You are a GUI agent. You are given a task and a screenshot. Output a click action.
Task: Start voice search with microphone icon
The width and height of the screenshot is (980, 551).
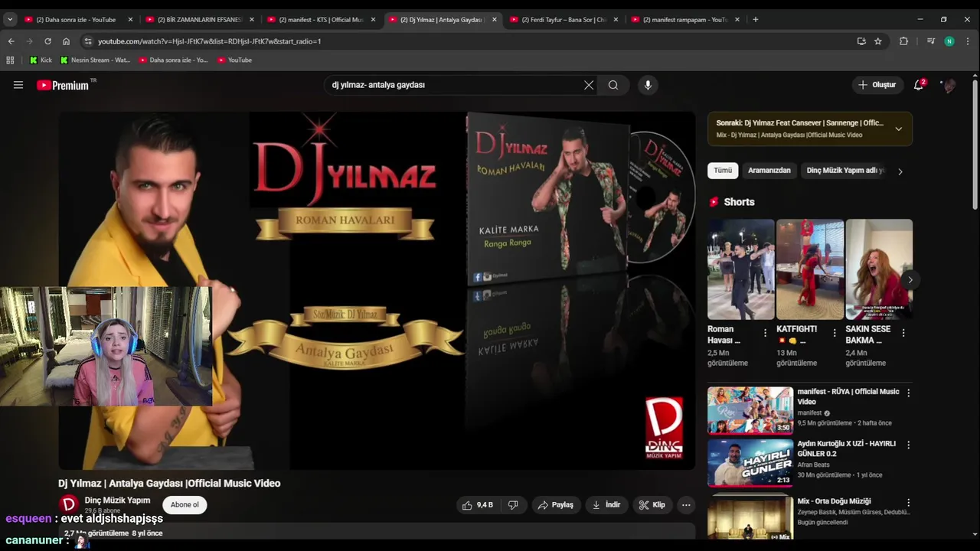click(648, 85)
